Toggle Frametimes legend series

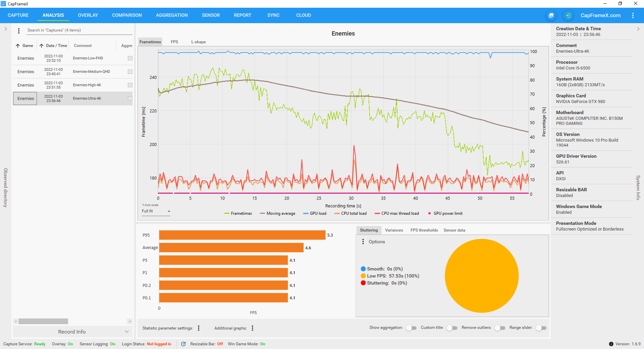click(238, 213)
